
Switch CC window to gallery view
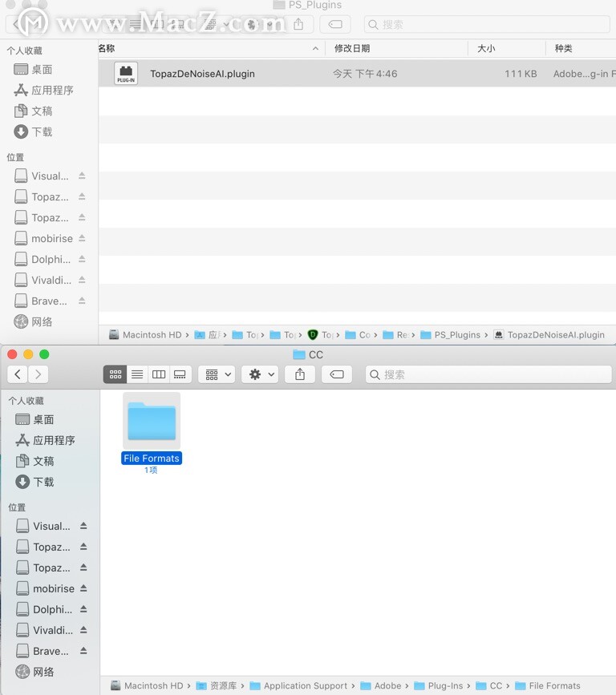(180, 374)
